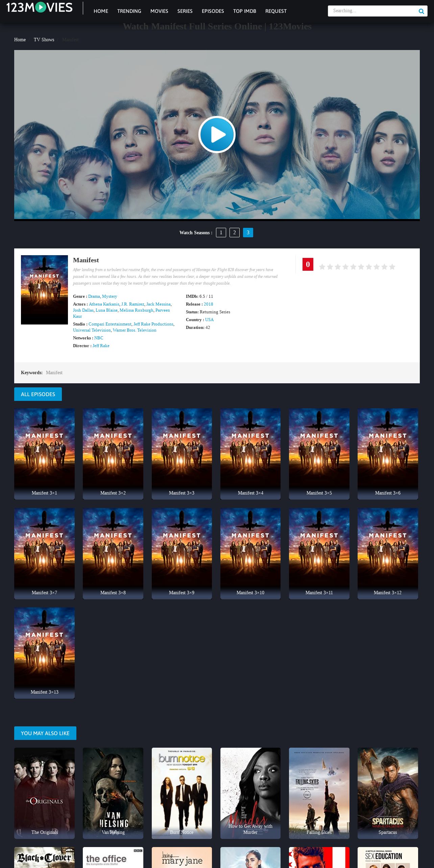Open Spartacus poster
This screenshot has width=434, height=868.
click(388, 793)
